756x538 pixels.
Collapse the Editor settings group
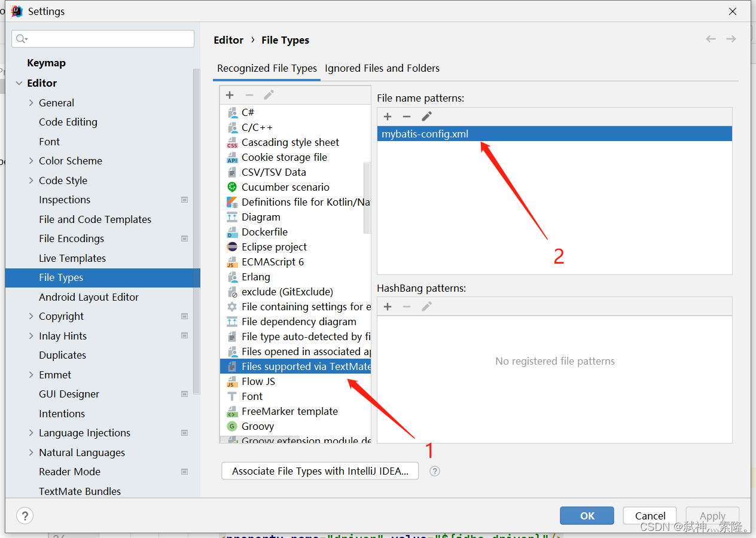19,83
